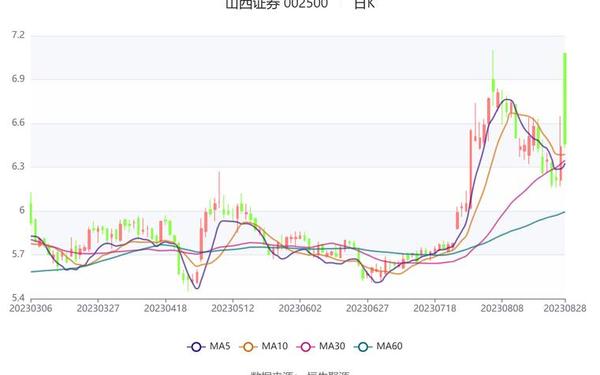This screenshot has width=600, height=375.
Task: Toggle the MA60 legend series
Action: [378, 346]
